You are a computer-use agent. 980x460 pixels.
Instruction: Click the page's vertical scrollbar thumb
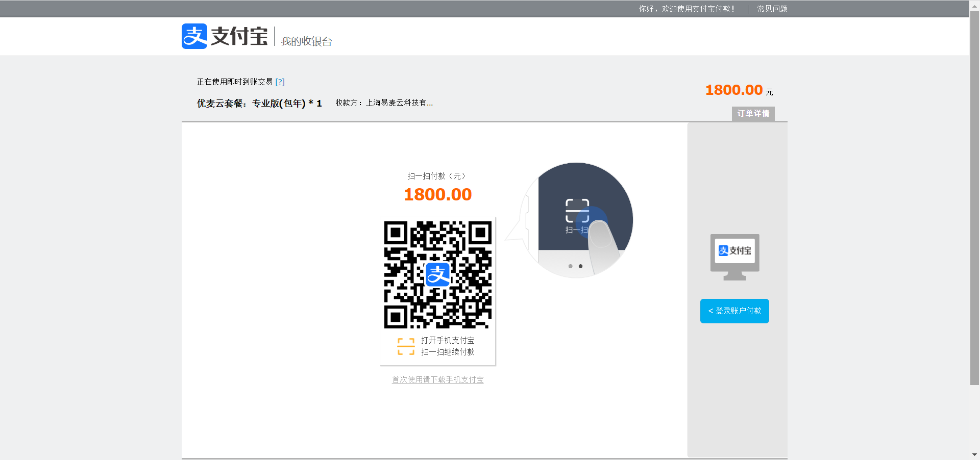coord(974,198)
